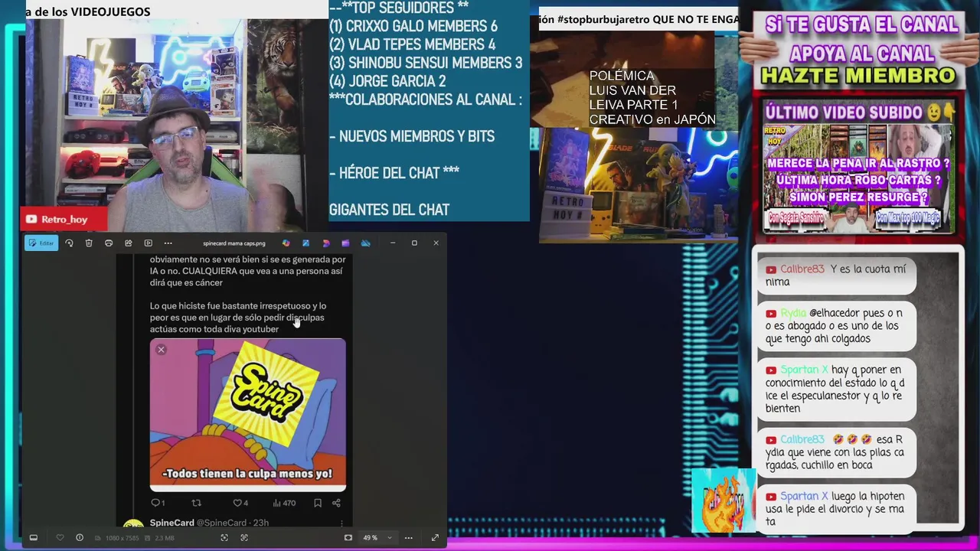
Task: Click the SHINOBU SENSUI MEMBERS 3 line
Action: 426,63
